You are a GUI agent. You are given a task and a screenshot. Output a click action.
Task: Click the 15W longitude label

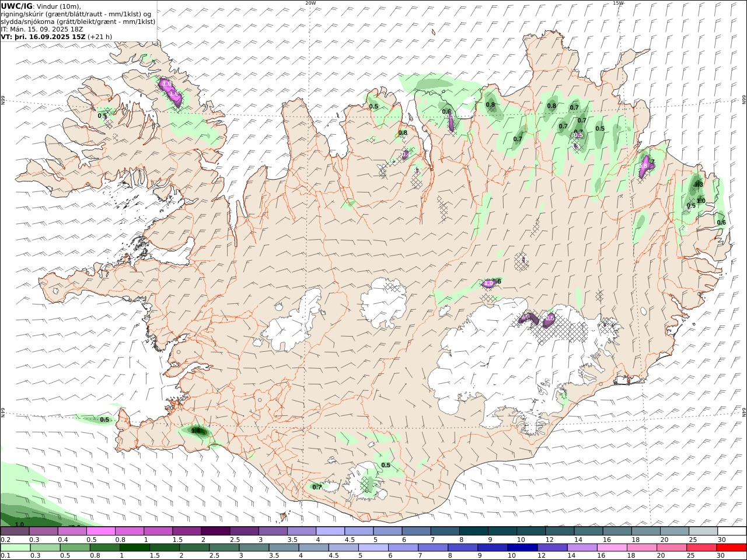(618, 3)
